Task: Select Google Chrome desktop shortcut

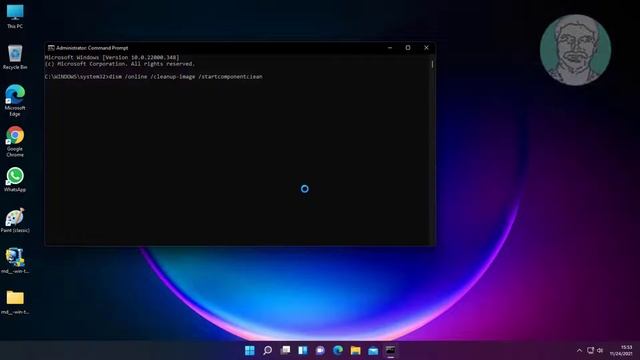Action: coord(15,141)
